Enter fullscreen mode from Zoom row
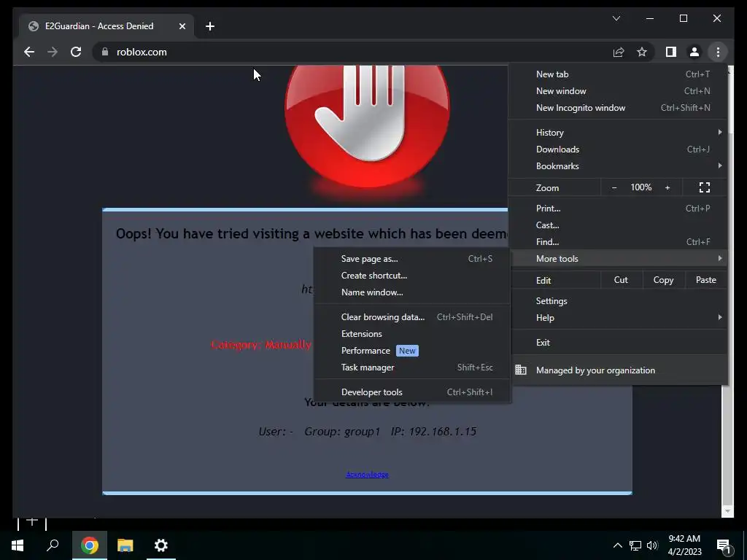Screen dimensions: 747x560 tap(705, 187)
